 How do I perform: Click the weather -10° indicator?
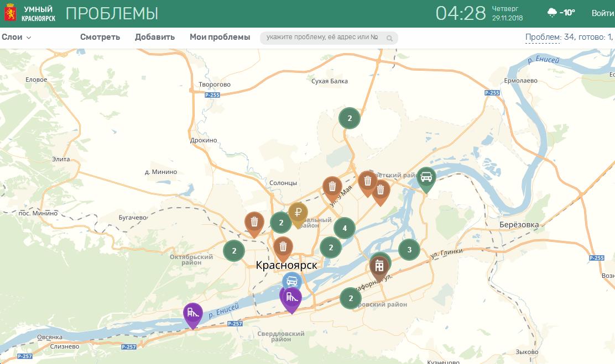coord(561,13)
